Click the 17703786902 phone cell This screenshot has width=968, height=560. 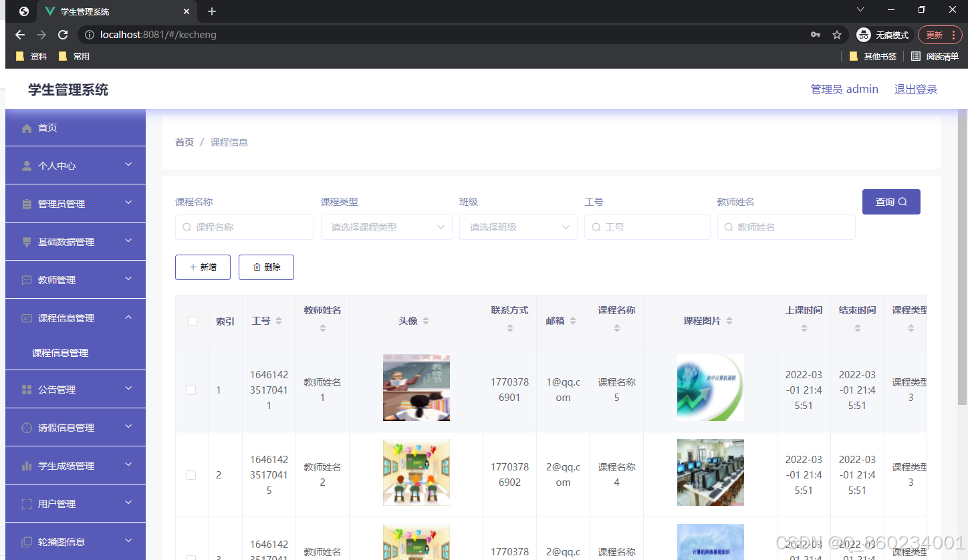tap(510, 474)
